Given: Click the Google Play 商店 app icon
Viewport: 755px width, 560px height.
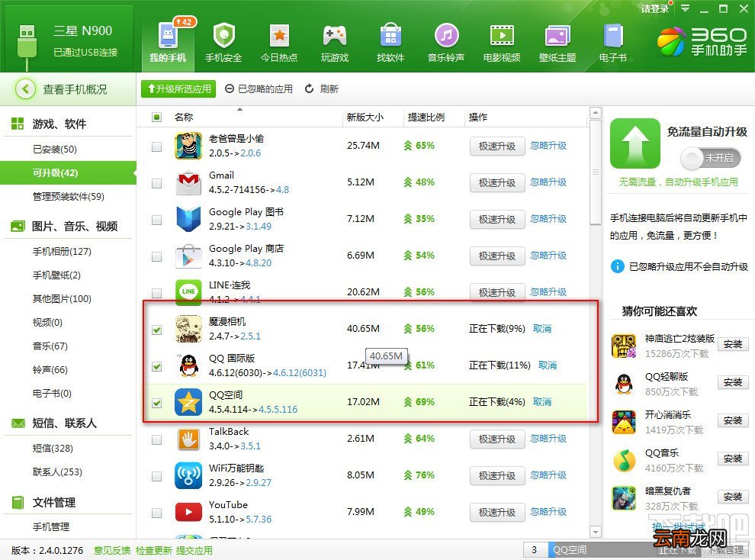Looking at the screenshot, I should coord(189,256).
